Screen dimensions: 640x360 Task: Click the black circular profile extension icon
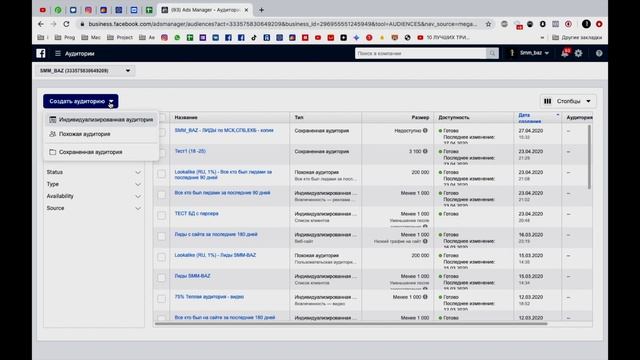pos(586,24)
